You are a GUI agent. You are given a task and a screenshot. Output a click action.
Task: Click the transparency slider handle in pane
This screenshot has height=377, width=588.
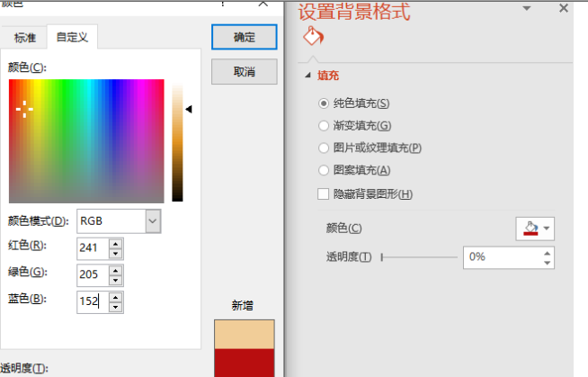click(x=382, y=257)
